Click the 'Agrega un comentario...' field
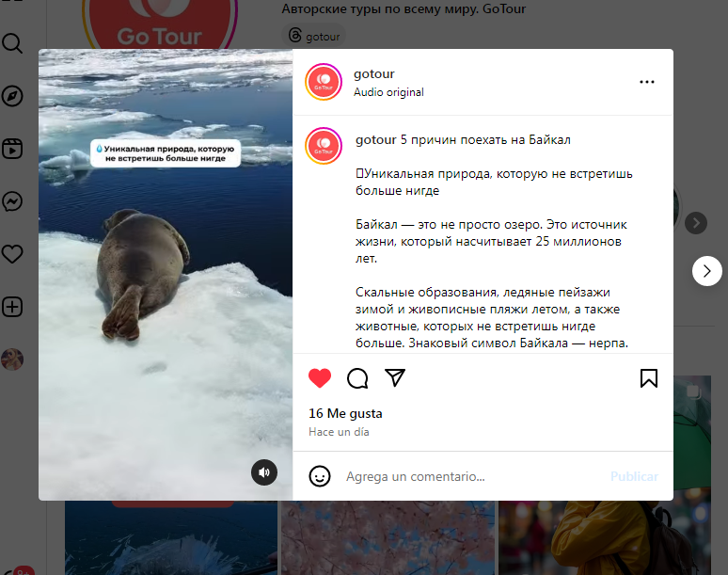Image resolution: width=728 pixels, height=575 pixels. [x=473, y=476]
